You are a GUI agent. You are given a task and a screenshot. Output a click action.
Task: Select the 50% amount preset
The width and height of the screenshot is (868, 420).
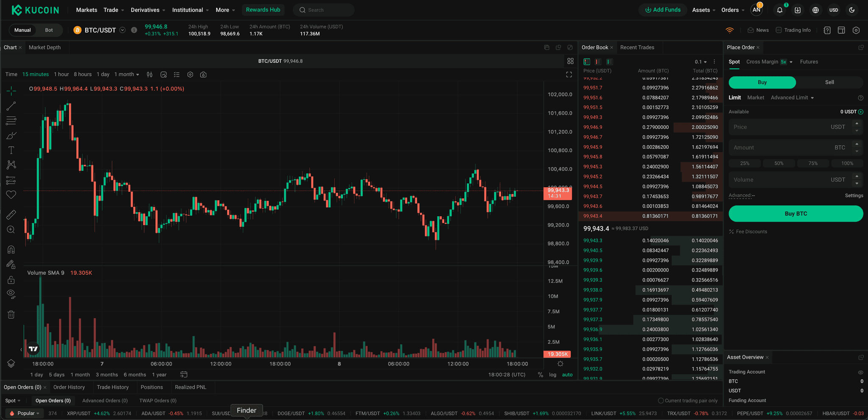pyautogui.click(x=779, y=163)
